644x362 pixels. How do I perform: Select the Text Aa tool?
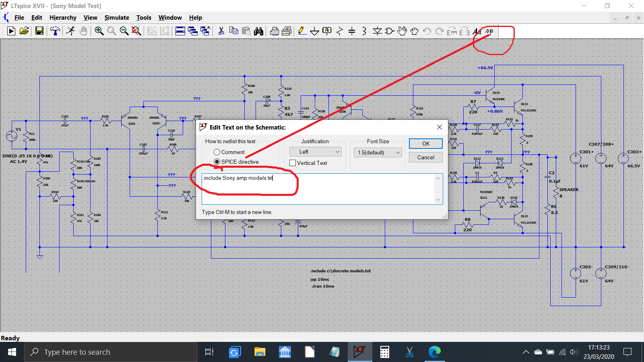point(477,31)
